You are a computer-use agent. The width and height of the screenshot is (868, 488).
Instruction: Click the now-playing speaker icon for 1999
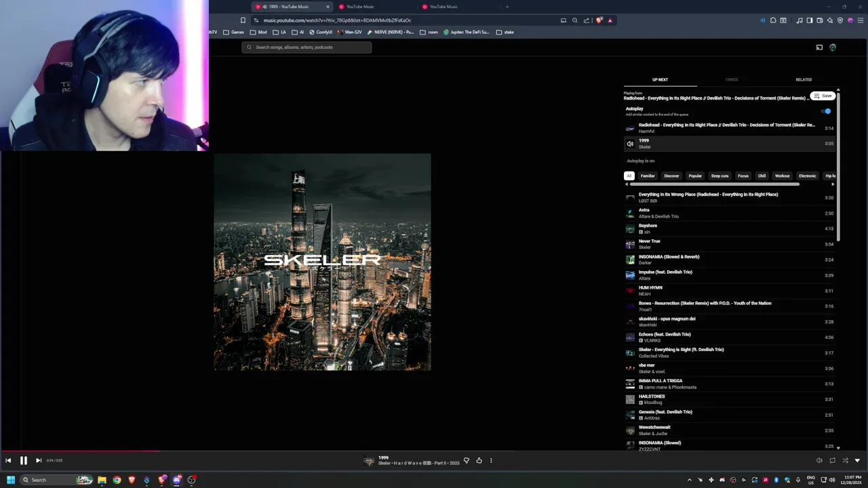(630, 144)
